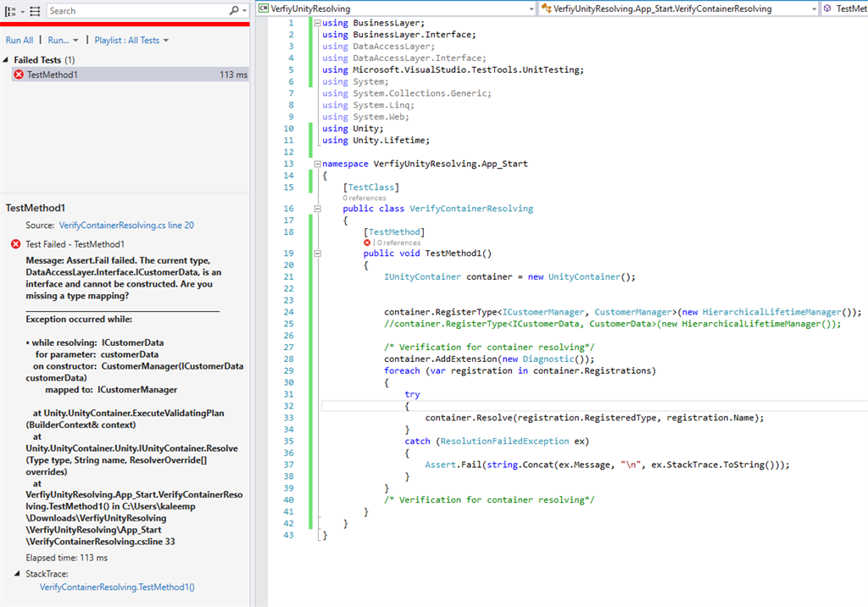This screenshot has height=607, width=868.
Task: Click the red test run progress bar
Action: coord(127,25)
